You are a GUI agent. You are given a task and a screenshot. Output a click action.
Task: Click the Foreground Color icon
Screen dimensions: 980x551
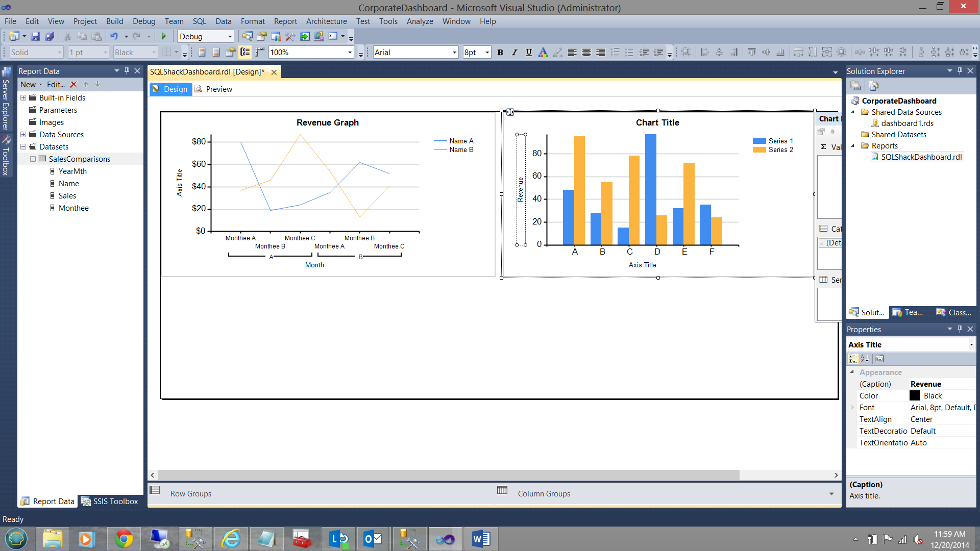click(x=543, y=52)
